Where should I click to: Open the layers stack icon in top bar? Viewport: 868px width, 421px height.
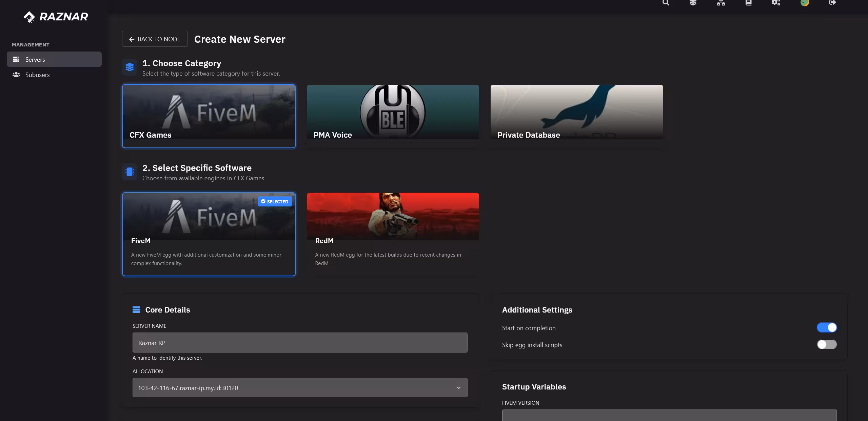coord(693,3)
